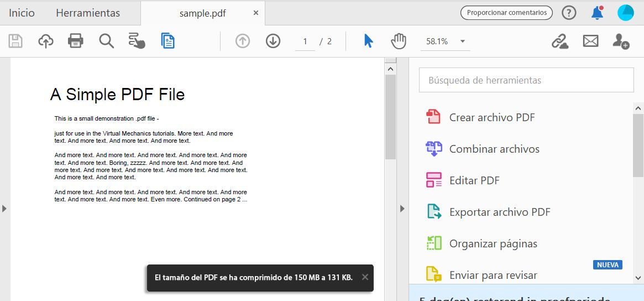
Task: Click tools panel scrollbar down arrow
Action: pos(638,278)
